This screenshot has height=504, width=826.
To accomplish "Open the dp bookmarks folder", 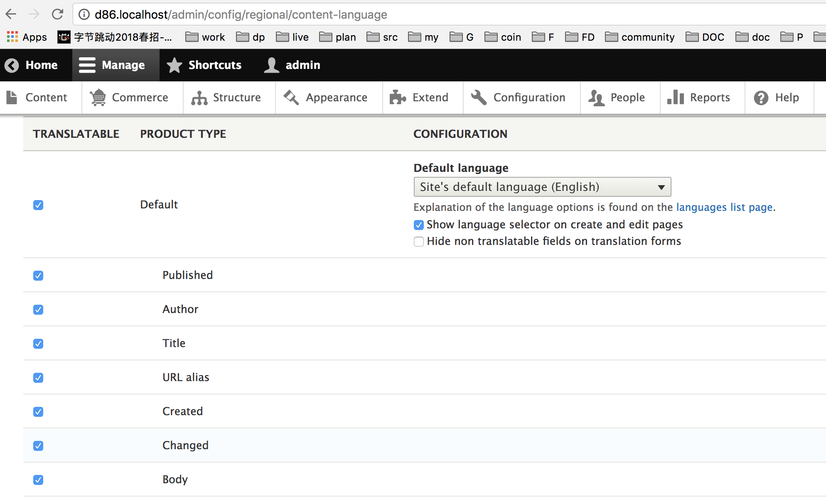I will pyautogui.click(x=251, y=37).
